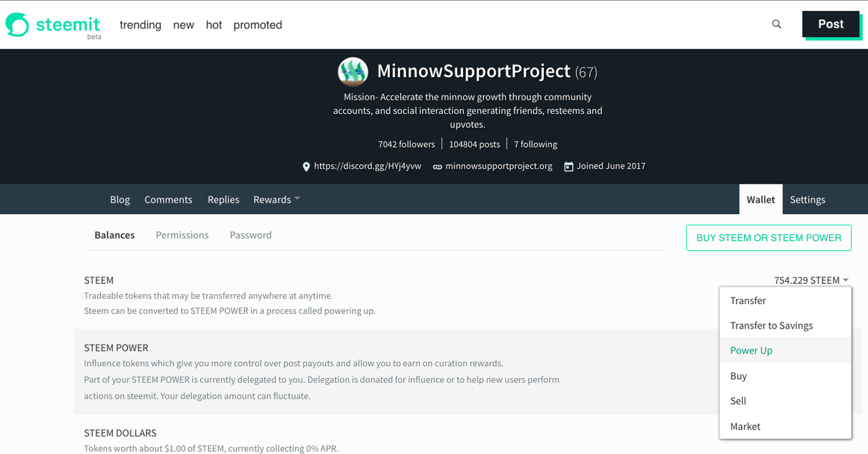Click the MinnowSupportProject profile name
The image size is (868, 454).
point(474,71)
